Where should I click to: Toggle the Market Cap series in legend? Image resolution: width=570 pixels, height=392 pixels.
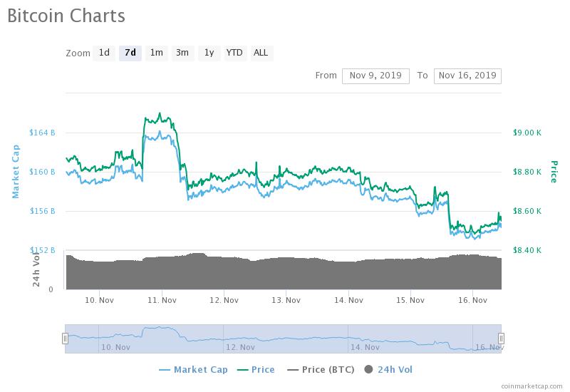point(193,370)
